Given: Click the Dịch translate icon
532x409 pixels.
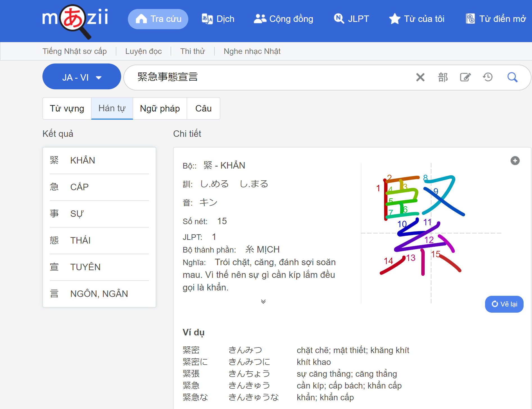Looking at the screenshot, I should click(207, 19).
